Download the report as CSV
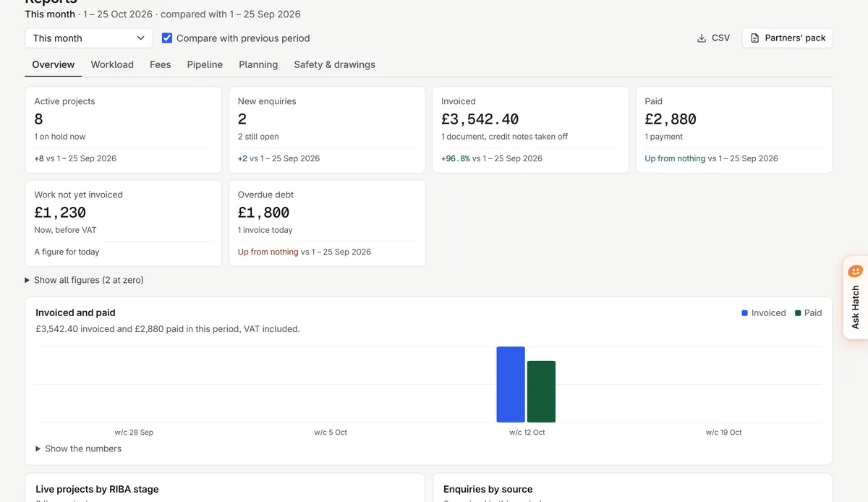This screenshot has width=868, height=502. 713,38
